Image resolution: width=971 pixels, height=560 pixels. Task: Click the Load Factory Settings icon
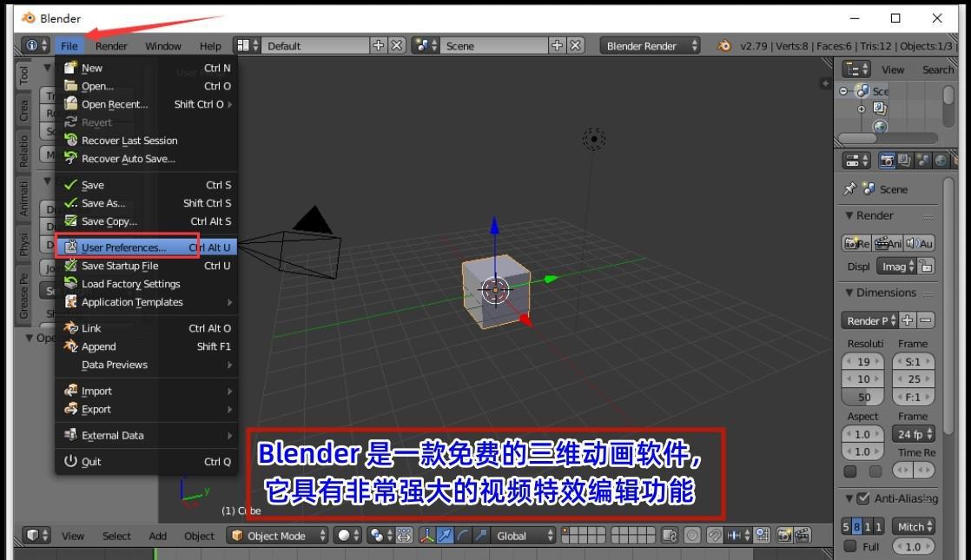[70, 283]
